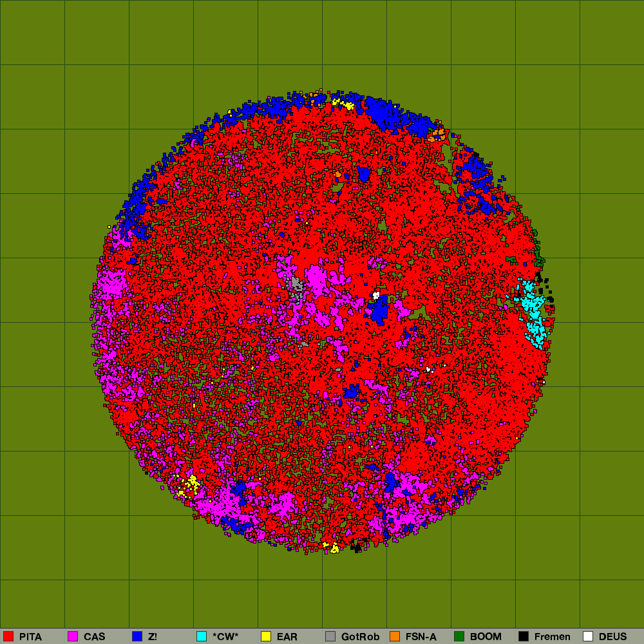Image resolution: width=644 pixels, height=644 pixels.
Task: Click the green BOOM legend swatch
Action: pyautogui.click(x=459, y=636)
